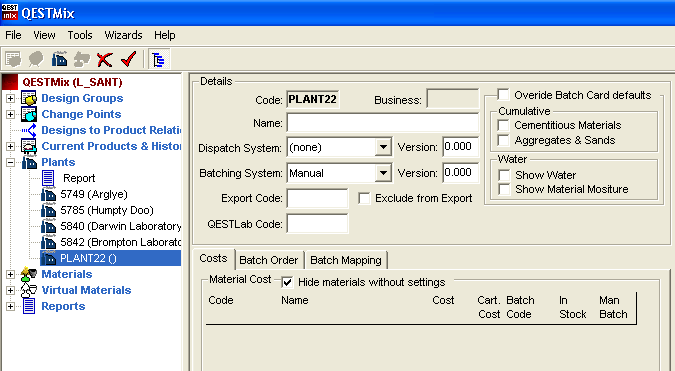Click the plant icon beside 5749 (Arglye)
Viewport: 675px width, 371px height.
49,195
